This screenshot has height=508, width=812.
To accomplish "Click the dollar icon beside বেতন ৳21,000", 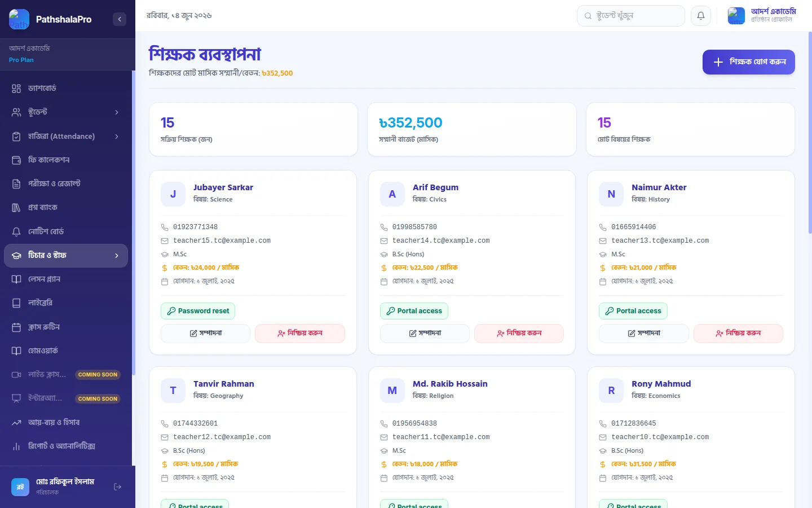I will point(603,268).
